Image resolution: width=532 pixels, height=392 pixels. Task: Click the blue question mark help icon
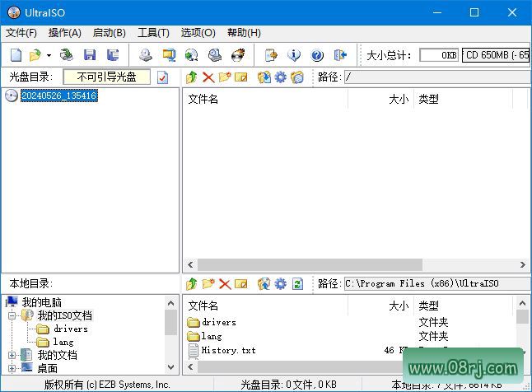point(317,55)
